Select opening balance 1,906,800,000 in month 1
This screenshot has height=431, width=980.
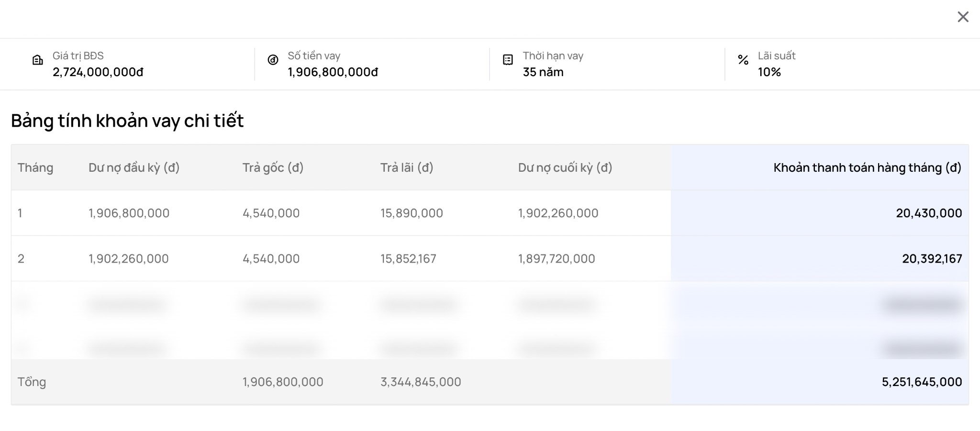click(x=129, y=213)
